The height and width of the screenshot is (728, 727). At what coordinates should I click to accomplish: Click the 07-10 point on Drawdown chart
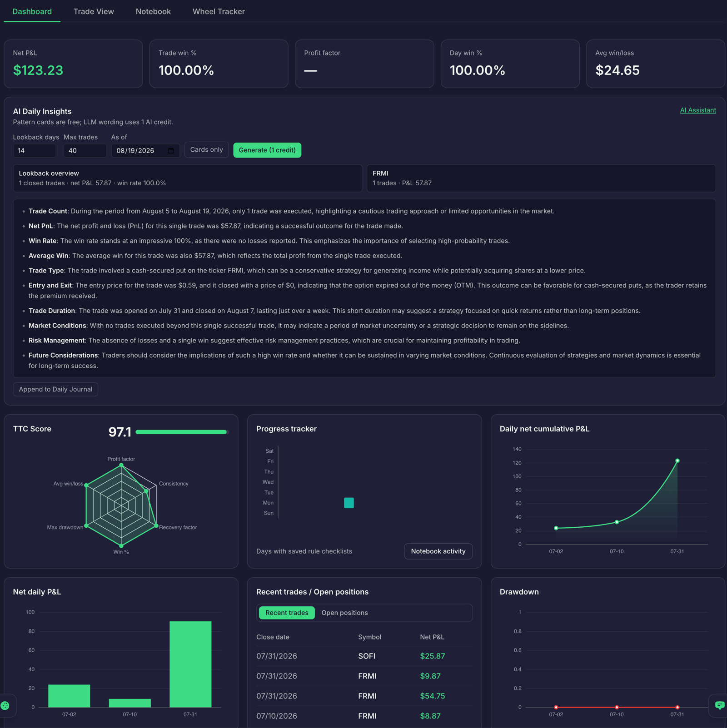617,707
